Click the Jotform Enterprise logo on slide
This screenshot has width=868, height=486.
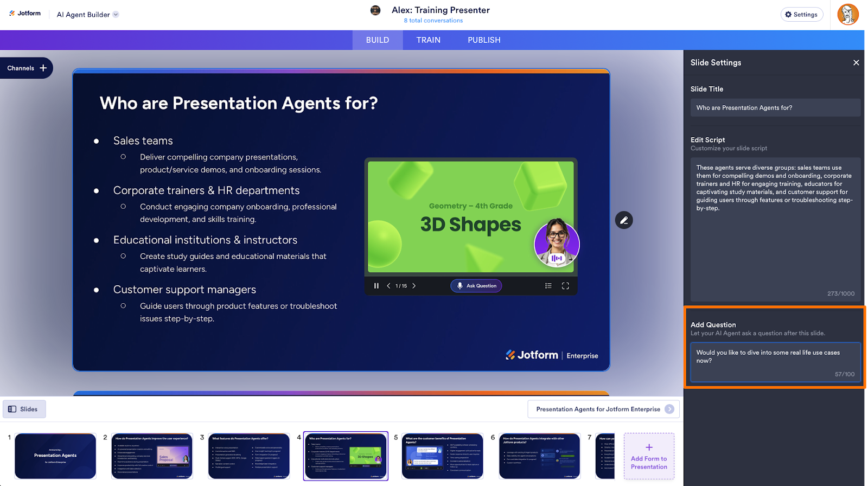click(x=552, y=355)
